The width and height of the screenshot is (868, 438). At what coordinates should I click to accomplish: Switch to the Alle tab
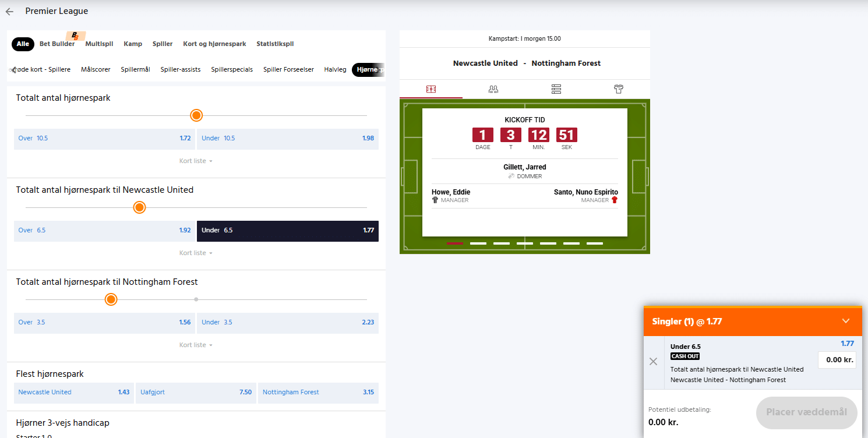[23, 44]
